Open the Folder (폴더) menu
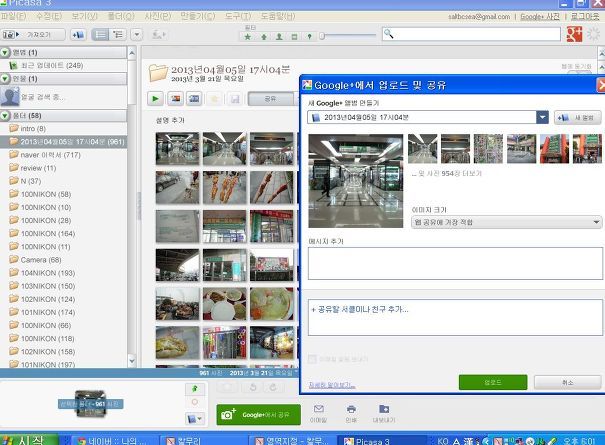The height and width of the screenshot is (445, 605). click(x=121, y=16)
